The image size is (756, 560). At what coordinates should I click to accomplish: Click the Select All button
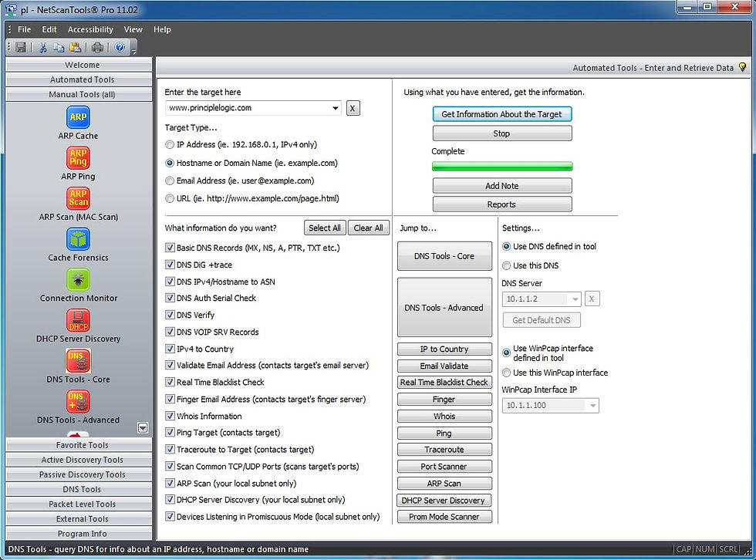click(325, 228)
